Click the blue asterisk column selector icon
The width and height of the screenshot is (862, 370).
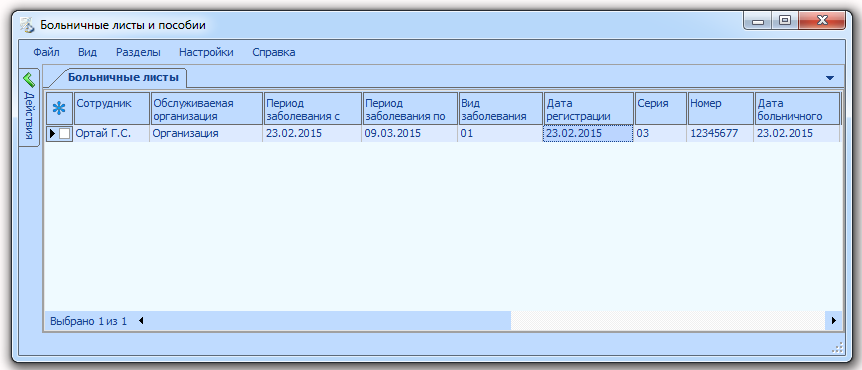tap(59, 108)
